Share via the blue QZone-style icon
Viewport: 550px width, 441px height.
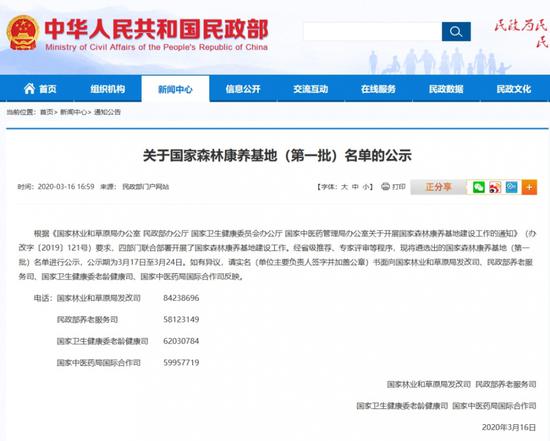(511, 187)
